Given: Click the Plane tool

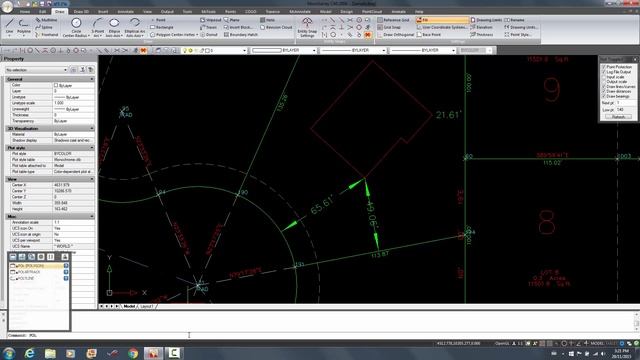Looking at the screenshot, I should (x=231, y=20).
